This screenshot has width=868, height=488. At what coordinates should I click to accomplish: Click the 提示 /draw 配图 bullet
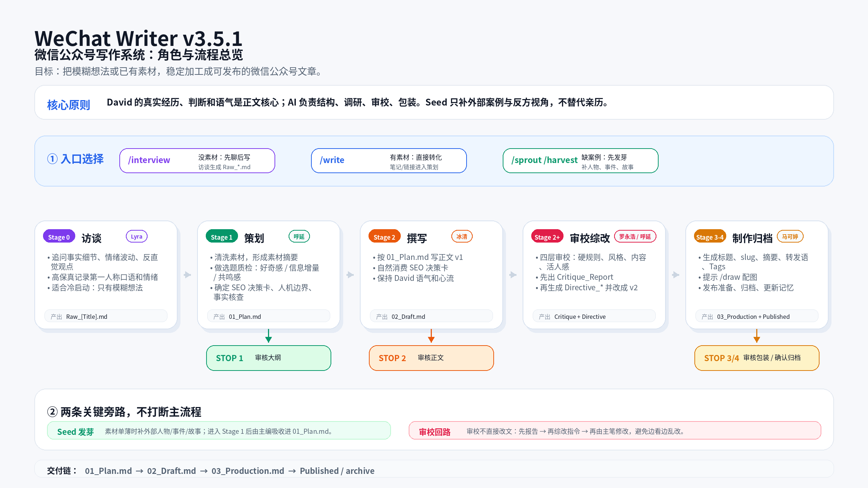tap(728, 277)
